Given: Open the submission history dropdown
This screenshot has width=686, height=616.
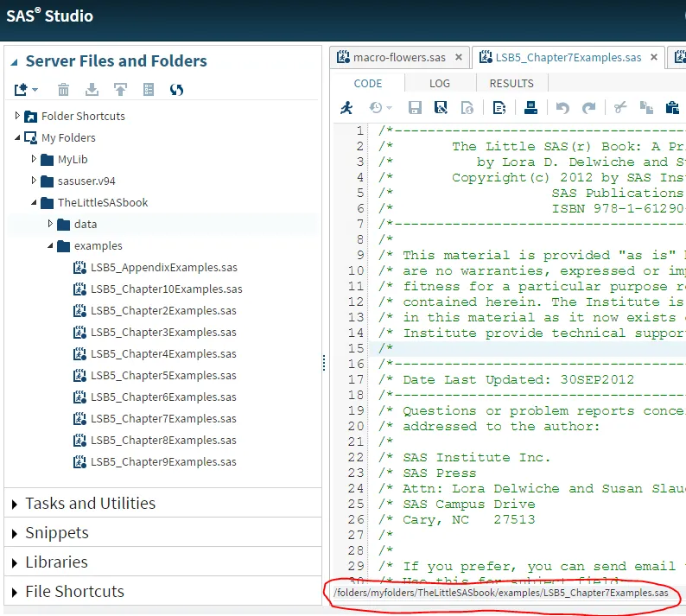Looking at the screenshot, I should 380,108.
